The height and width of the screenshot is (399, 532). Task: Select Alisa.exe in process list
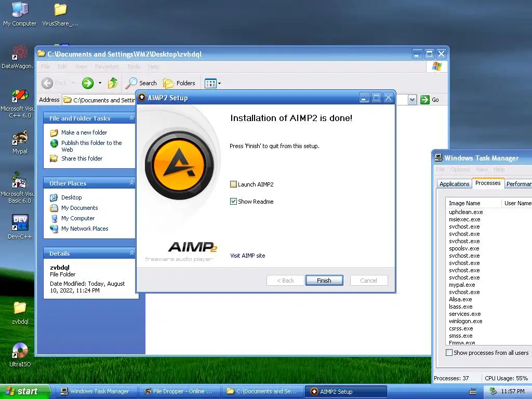pyautogui.click(x=460, y=299)
